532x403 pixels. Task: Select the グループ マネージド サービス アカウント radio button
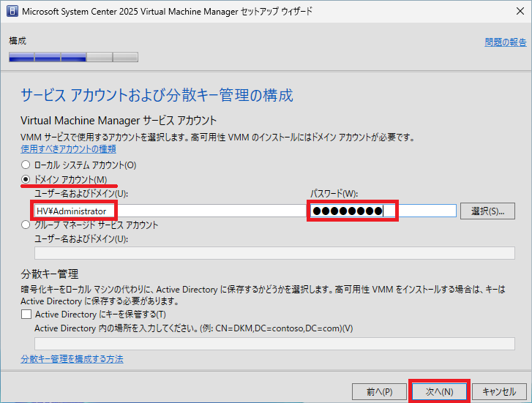26,225
